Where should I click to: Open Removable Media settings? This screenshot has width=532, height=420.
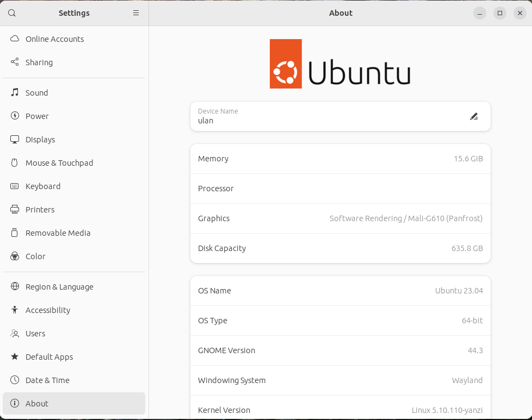74,233
